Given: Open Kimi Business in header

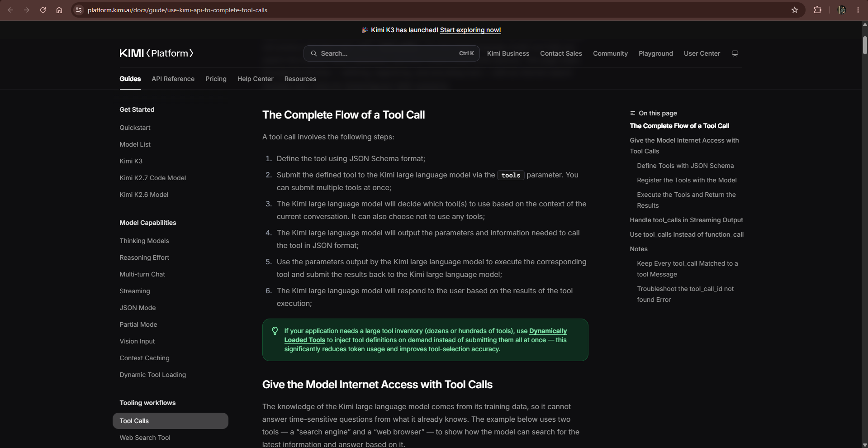Looking at the screenshot, I should (x=508, y=53).
